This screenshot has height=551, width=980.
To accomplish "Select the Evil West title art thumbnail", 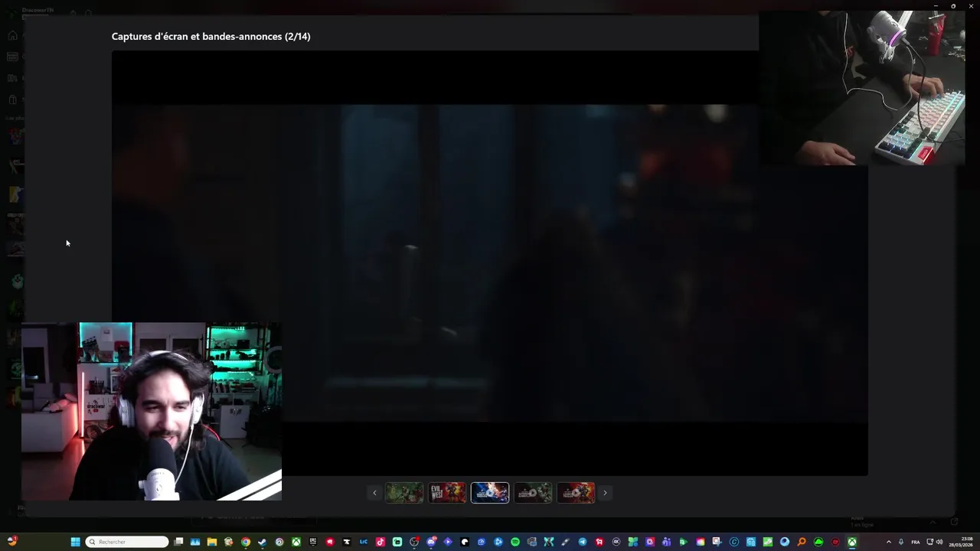I will (447, 492).
